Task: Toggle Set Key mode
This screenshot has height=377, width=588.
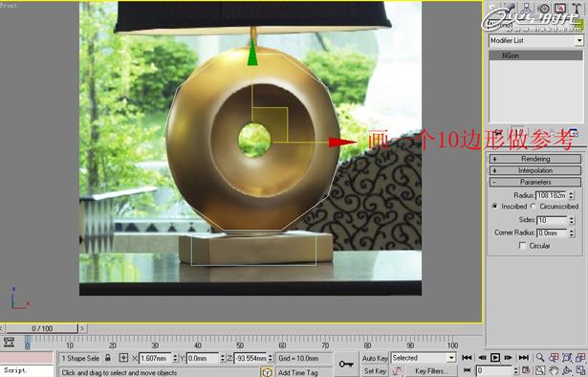Action: [375, 370]
